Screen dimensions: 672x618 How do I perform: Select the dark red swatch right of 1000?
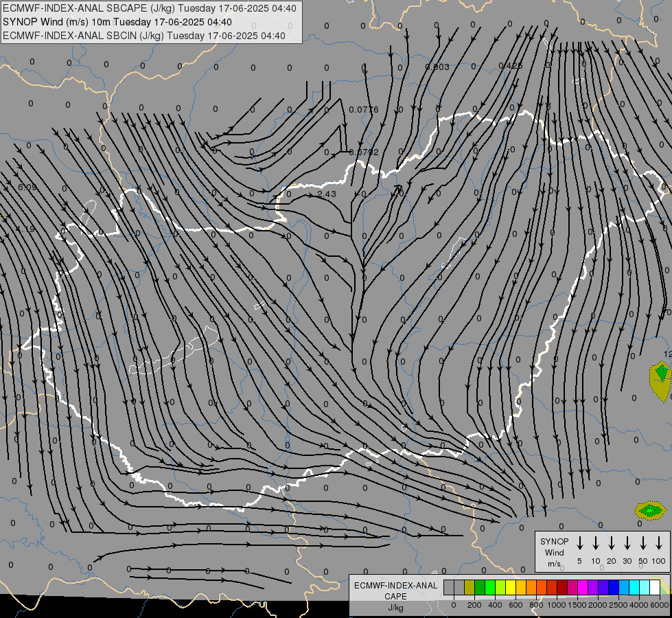click(x=562, y=587)
